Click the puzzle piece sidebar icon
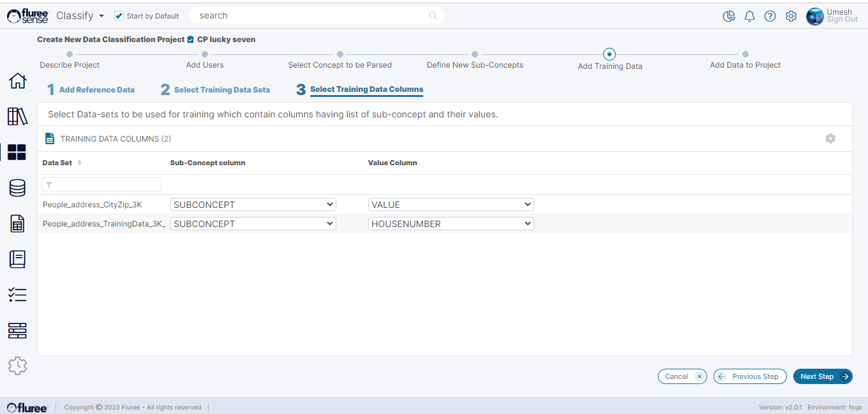This screenshot has width=868, height=414. (x=17, y=366)
